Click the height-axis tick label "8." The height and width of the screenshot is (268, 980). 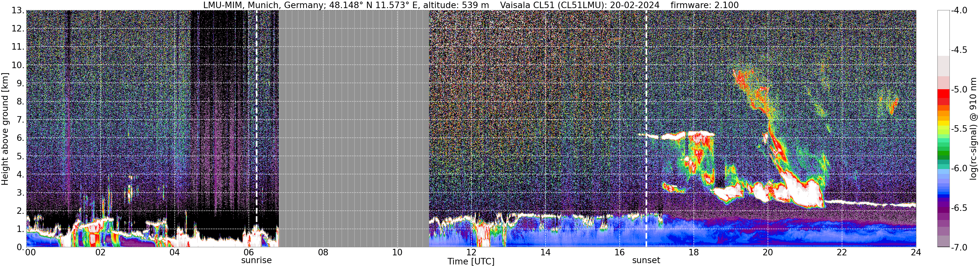(x=20, y=101)
